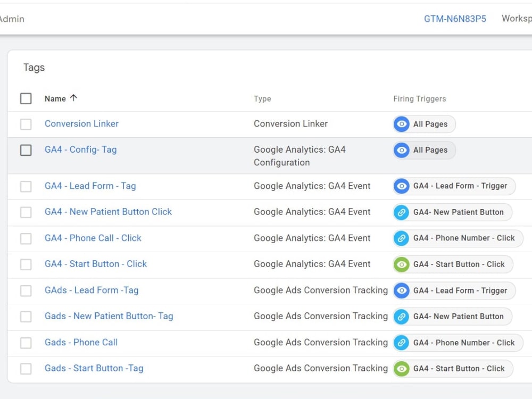532x399 pixels.
Task: Click GA4 - Phone Number - Click label in Gads - Phone Call row
Action: pyautogui.click(x=464, y=343)
